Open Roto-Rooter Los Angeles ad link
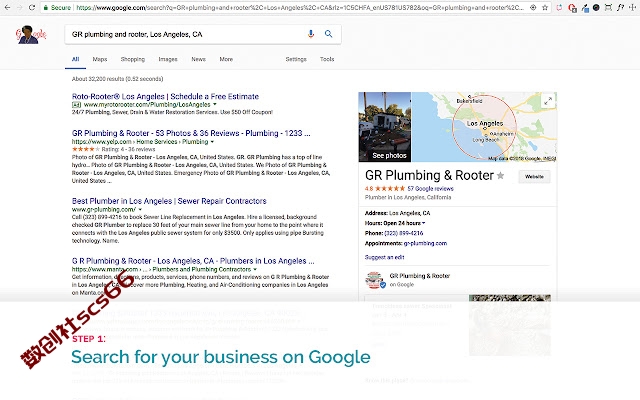640x400 pixels. pos(165,96)
